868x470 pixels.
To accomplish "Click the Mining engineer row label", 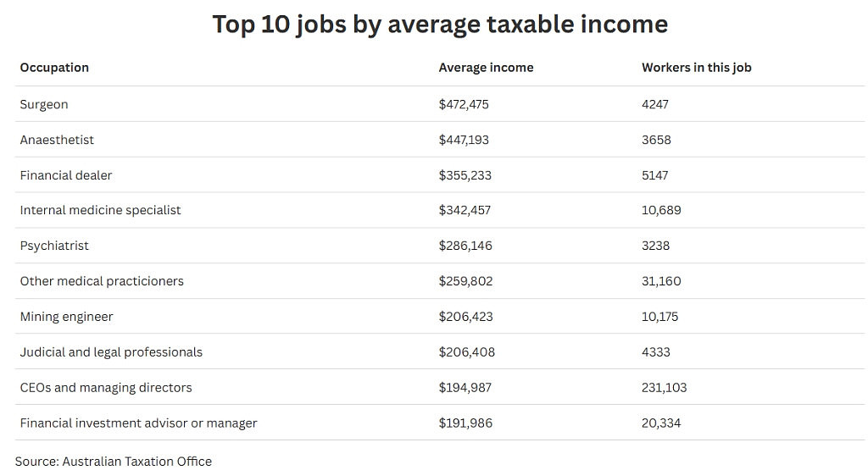I will 66,317.
